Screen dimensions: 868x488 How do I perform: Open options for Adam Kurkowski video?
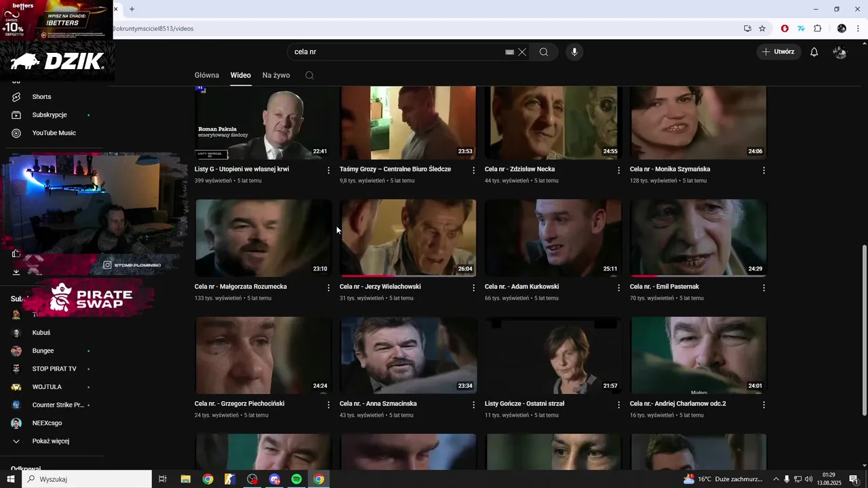tap(618, 287)
